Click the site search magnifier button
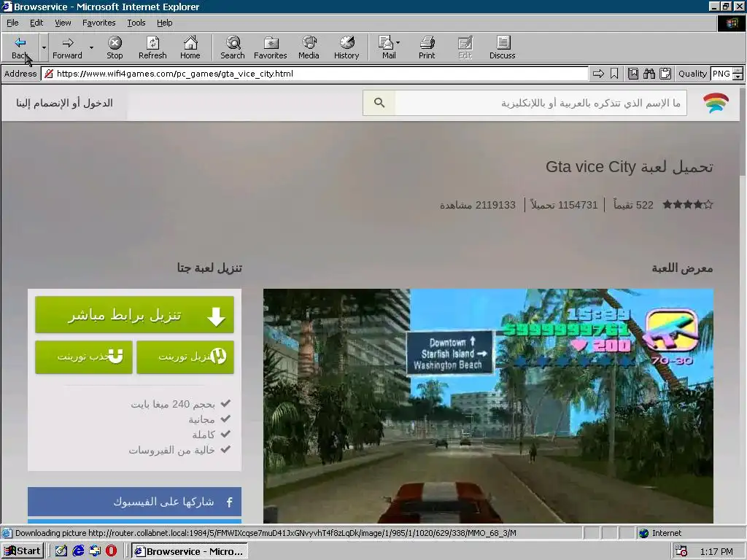747x560 pixels. [379, 102]
